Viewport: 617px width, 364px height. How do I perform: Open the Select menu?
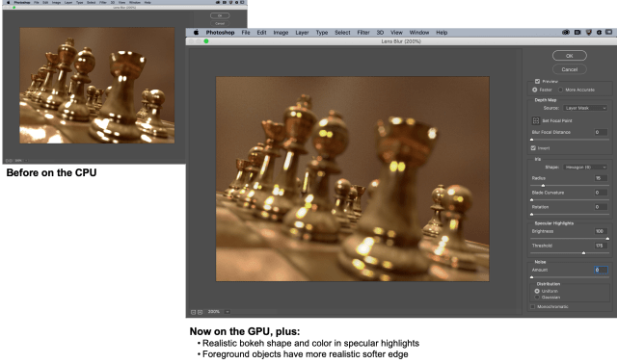342,33
